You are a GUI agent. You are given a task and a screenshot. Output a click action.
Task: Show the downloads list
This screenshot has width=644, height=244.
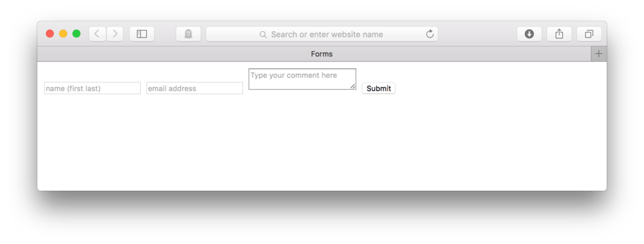529,34
